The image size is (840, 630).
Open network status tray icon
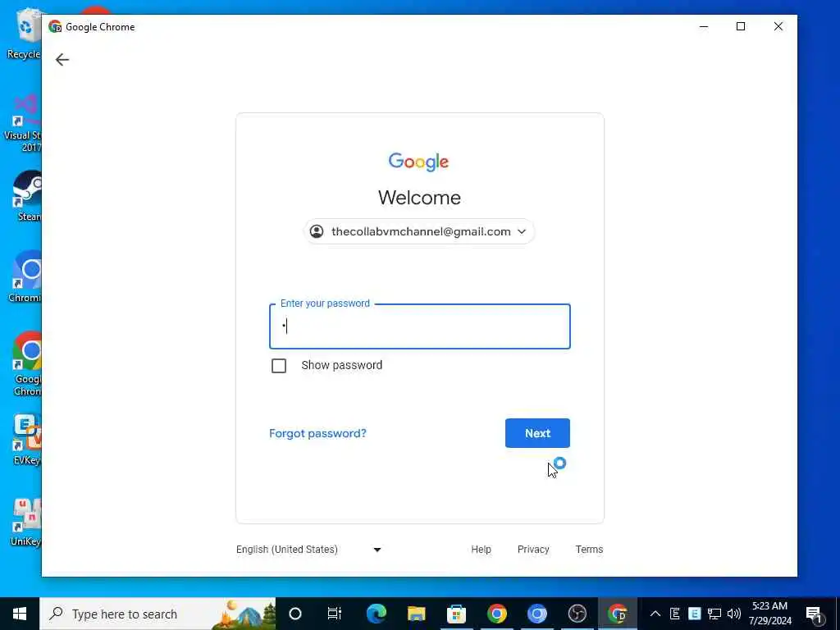[x=714, y=614]
